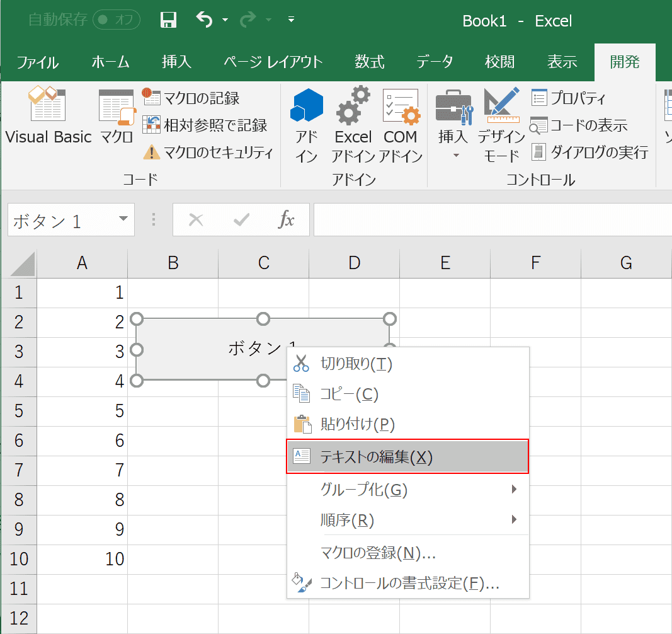The image size is (672, 634).
Task: Open the データ tab
Action: (x=435, y=62)
